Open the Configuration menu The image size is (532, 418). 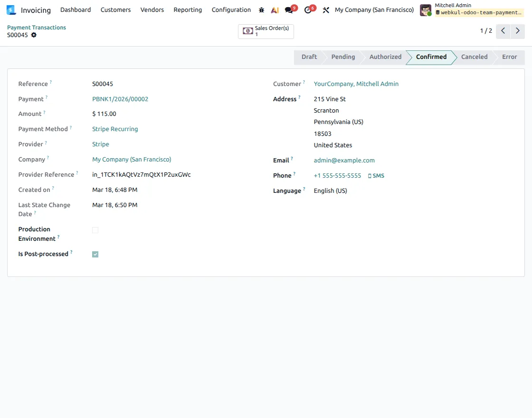231,9
